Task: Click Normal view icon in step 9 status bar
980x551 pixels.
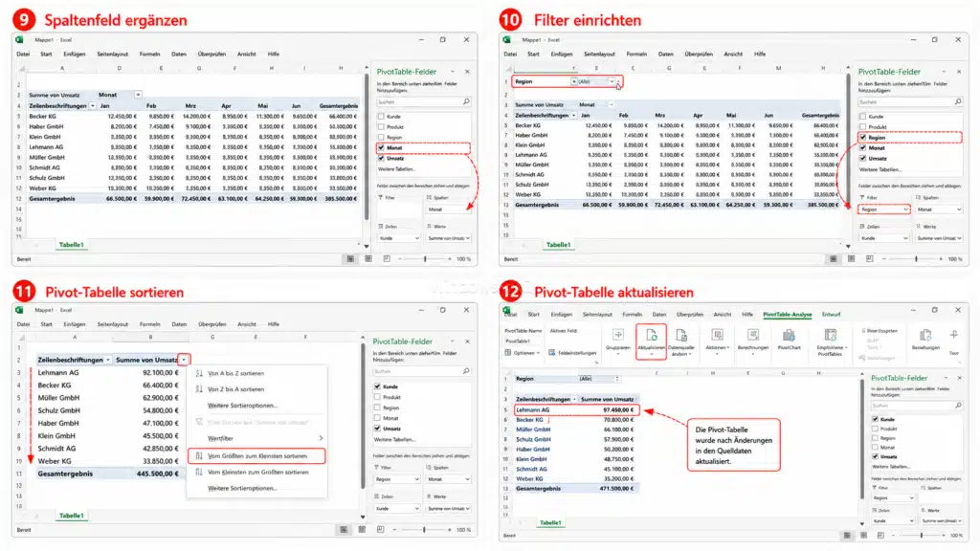Action: (350, 258)
